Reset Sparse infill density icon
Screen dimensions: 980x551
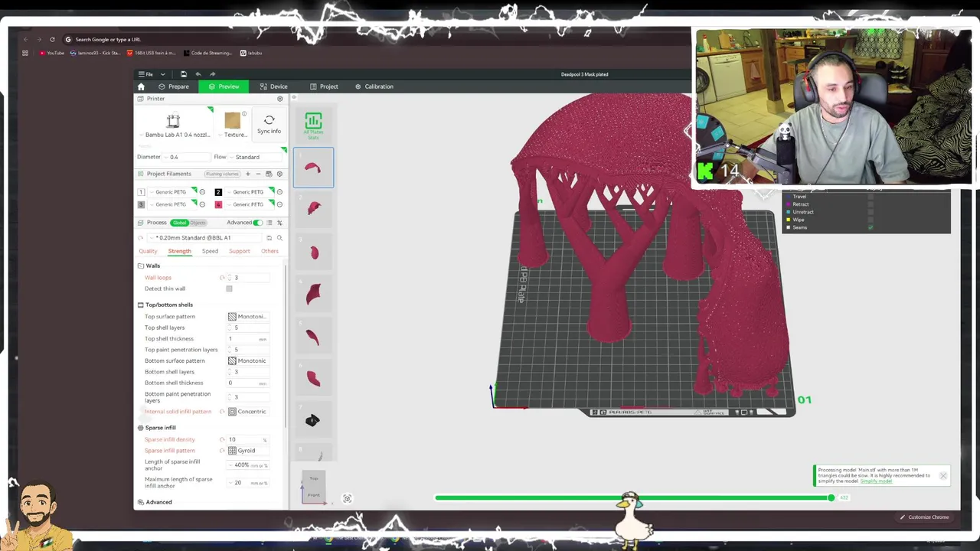coord(222,439)
